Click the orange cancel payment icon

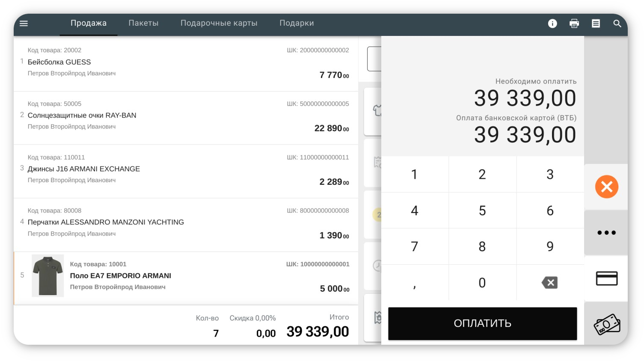tap(607, 186)
